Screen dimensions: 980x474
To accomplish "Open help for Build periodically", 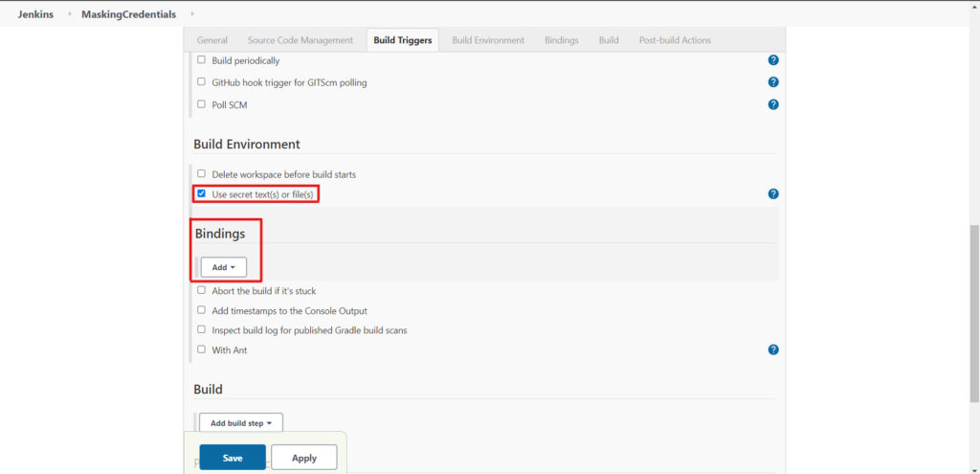I will point(773,60).
